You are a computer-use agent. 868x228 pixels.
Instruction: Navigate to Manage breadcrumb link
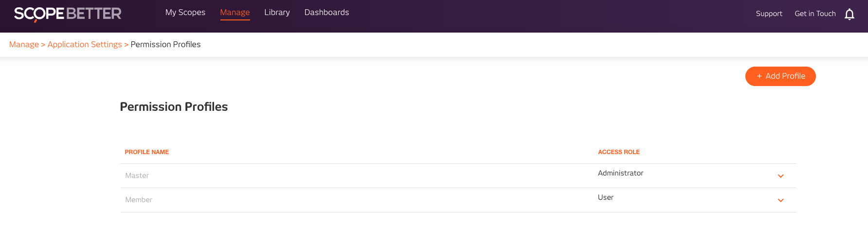click(x=24, y=45)
